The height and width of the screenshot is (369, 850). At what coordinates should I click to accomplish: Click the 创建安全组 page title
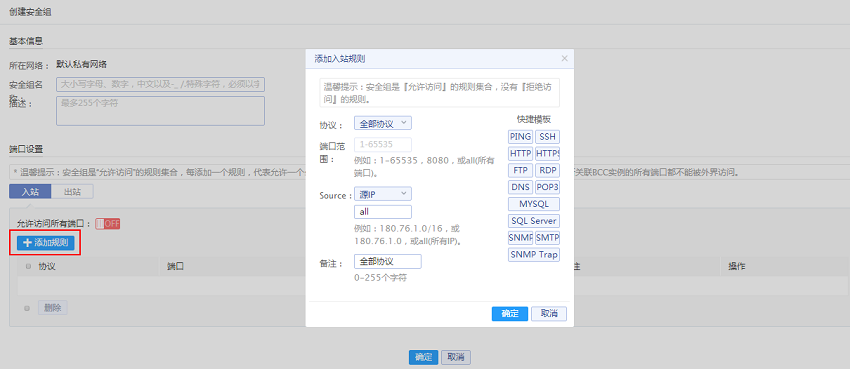30,11
